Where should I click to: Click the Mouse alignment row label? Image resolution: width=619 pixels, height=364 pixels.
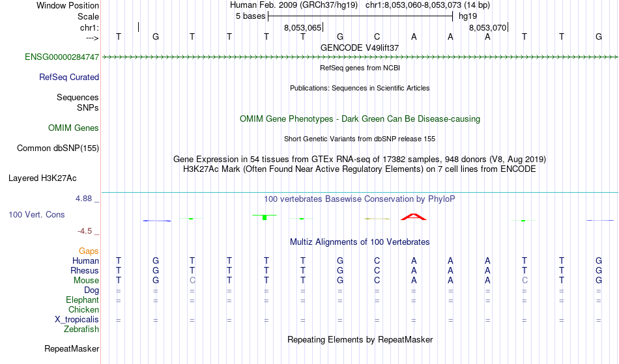click(86, 281)
